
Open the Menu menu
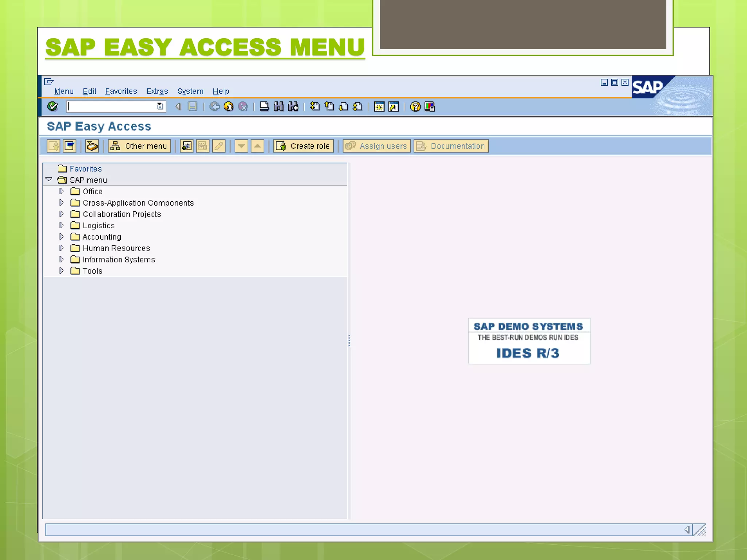point(64,91)
